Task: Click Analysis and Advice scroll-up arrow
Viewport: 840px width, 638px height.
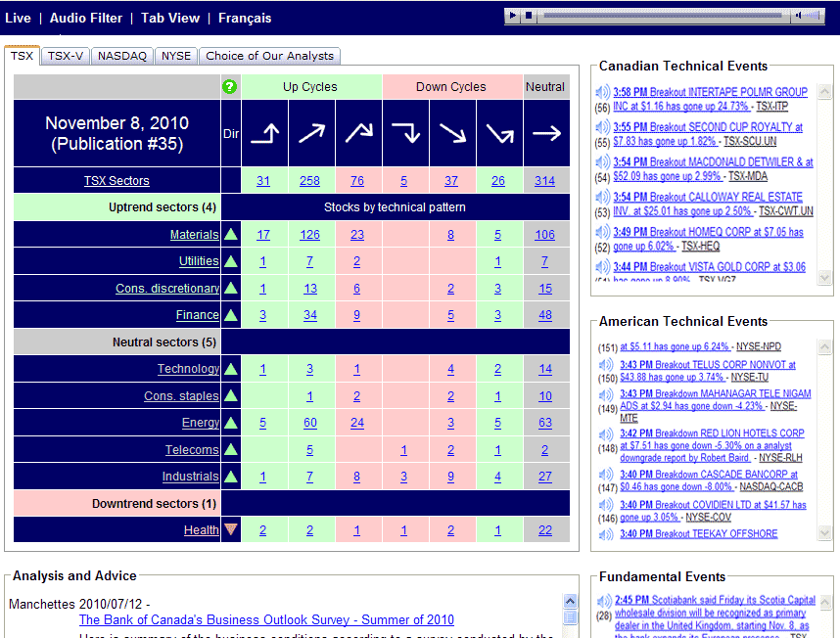Action: pos(570,601)
